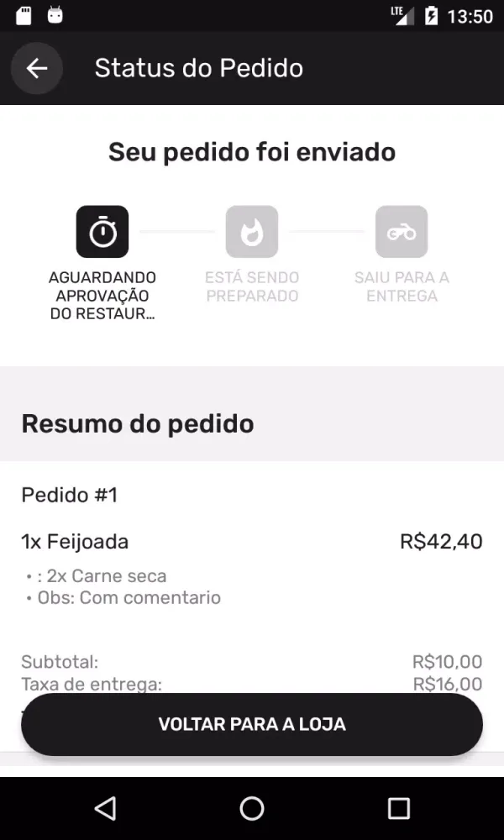Tap the Resumo do pedido heading

tap(138, 423)
